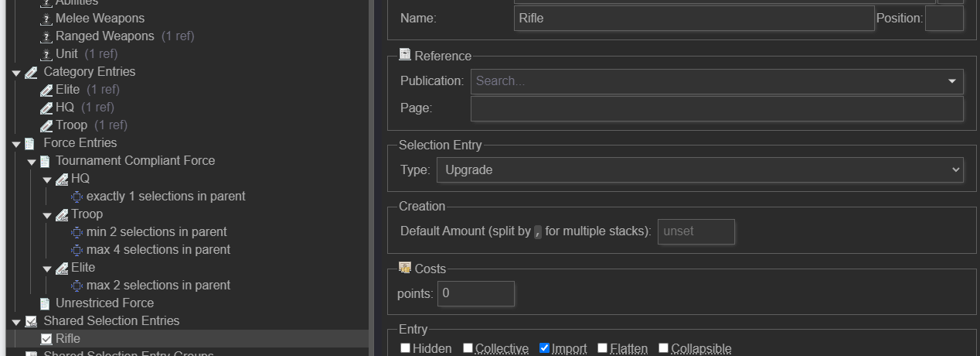Click the Default Amount field showing unset
This screenshot has height=356, width=980.
pos(696,231)
